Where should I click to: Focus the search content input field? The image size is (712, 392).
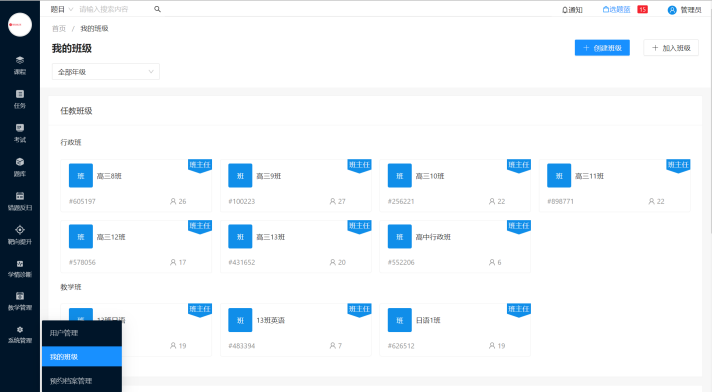pyautogui.click(x=114, y=9)
